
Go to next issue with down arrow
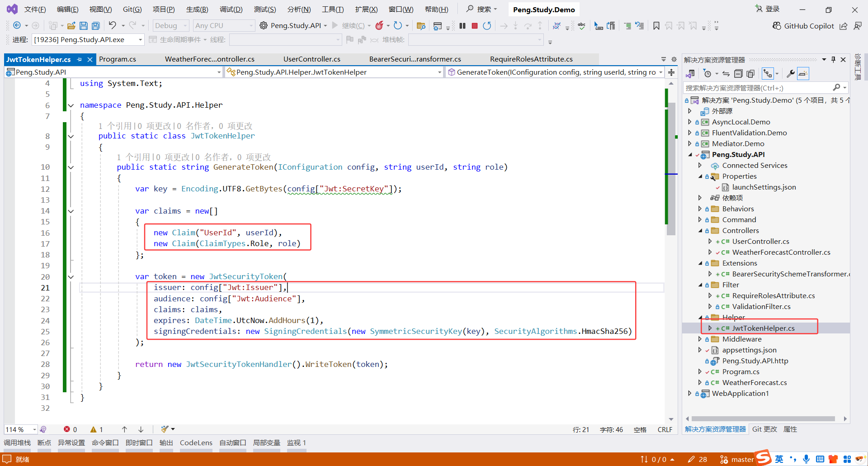click(x=141, y=429)
